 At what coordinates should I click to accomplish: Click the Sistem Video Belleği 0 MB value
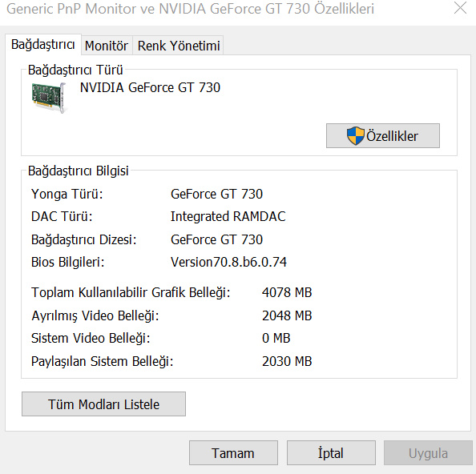click(276, 338)
